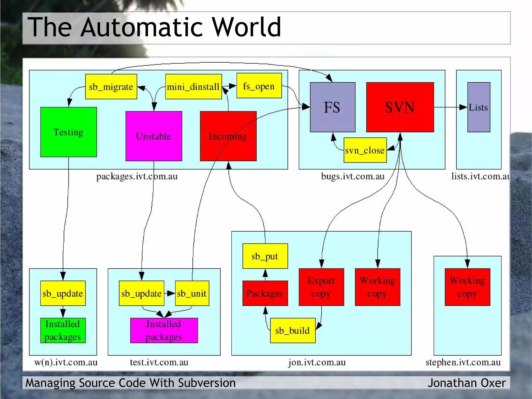Click the purple FS box
Screen dimensions: 532x399
click(x=332, y=107)
